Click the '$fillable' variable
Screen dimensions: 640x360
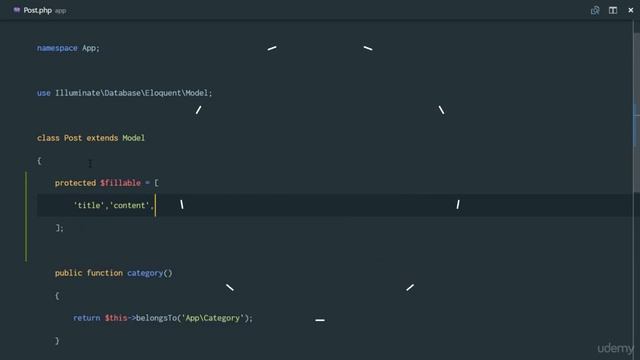pyautogui.click(x=120, y=183)
